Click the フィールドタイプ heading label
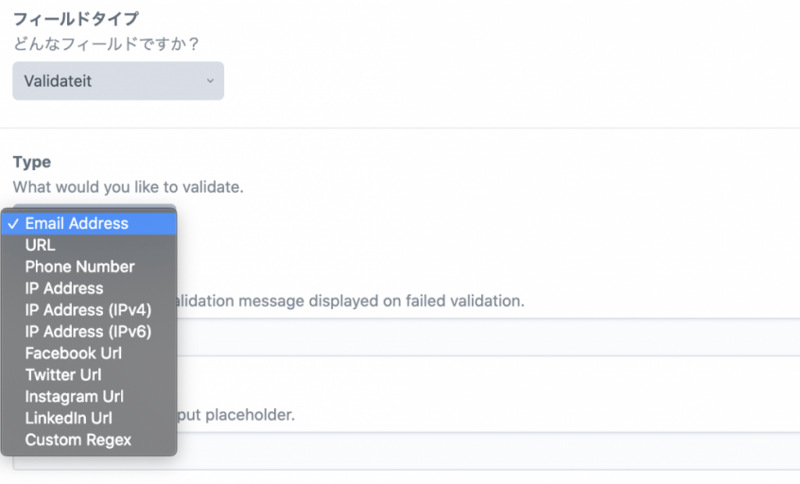Viewport: 800px width, 484px height. (x=76, y=18)
